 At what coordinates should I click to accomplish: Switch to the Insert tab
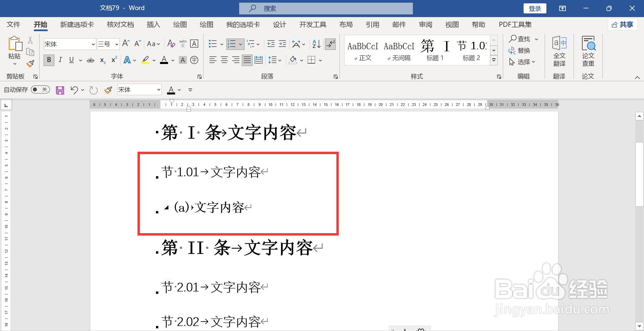(154, 24)
